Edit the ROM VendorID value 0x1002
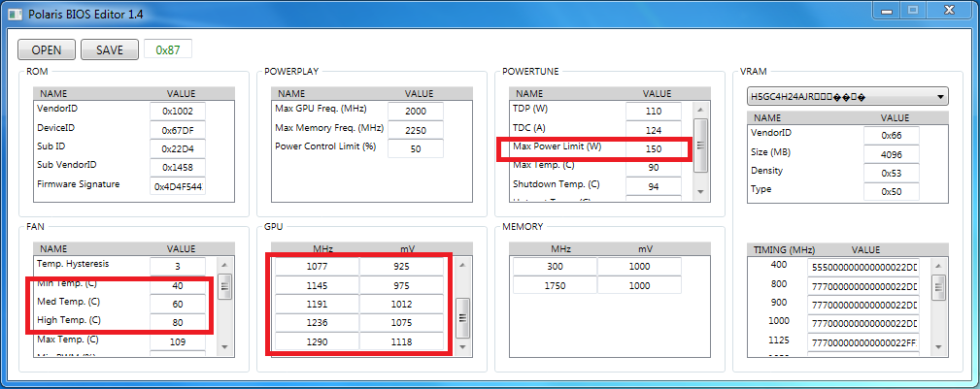The image size is (980, 389). click(x=178, y=112)
